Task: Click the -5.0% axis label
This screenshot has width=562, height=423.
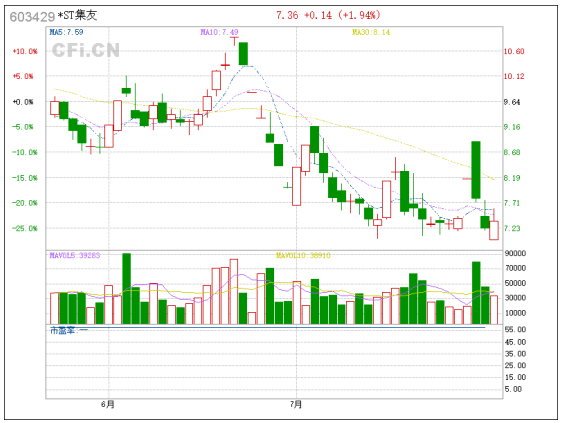Action: click(23, 127)
